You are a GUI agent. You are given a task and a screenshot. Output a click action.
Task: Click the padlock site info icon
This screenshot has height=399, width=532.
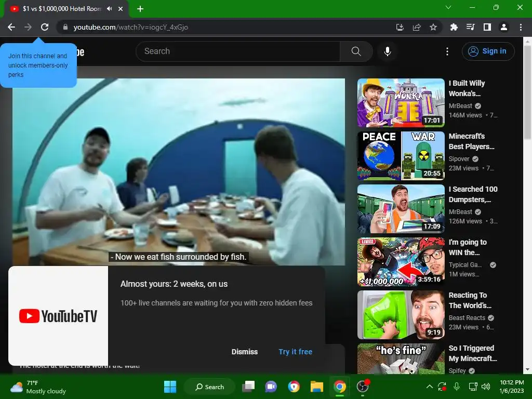click(65, 27)
